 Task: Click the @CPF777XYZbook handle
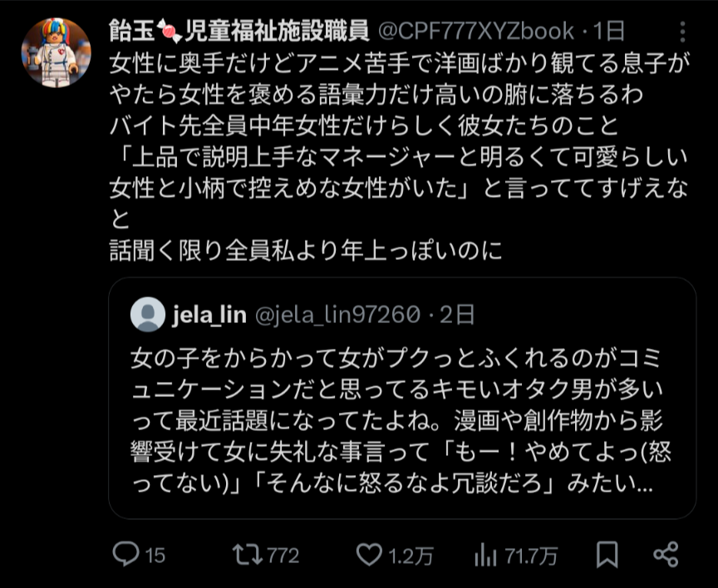click(x=476, y=32)
